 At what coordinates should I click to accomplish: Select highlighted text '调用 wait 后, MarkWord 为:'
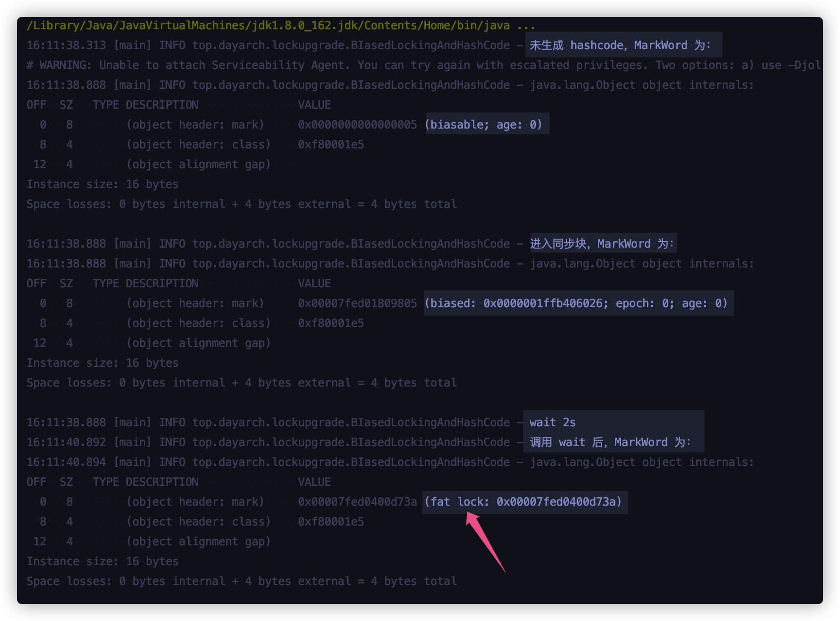610,442
